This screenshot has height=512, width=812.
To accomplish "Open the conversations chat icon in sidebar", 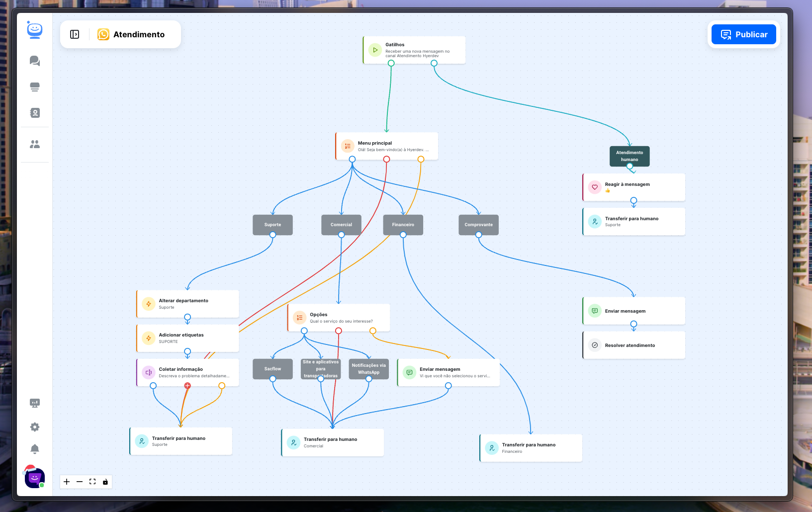I will click(x=35, y=61).
